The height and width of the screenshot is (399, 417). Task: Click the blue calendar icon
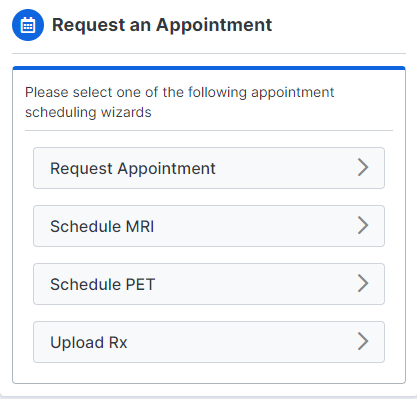click(28, 25)
